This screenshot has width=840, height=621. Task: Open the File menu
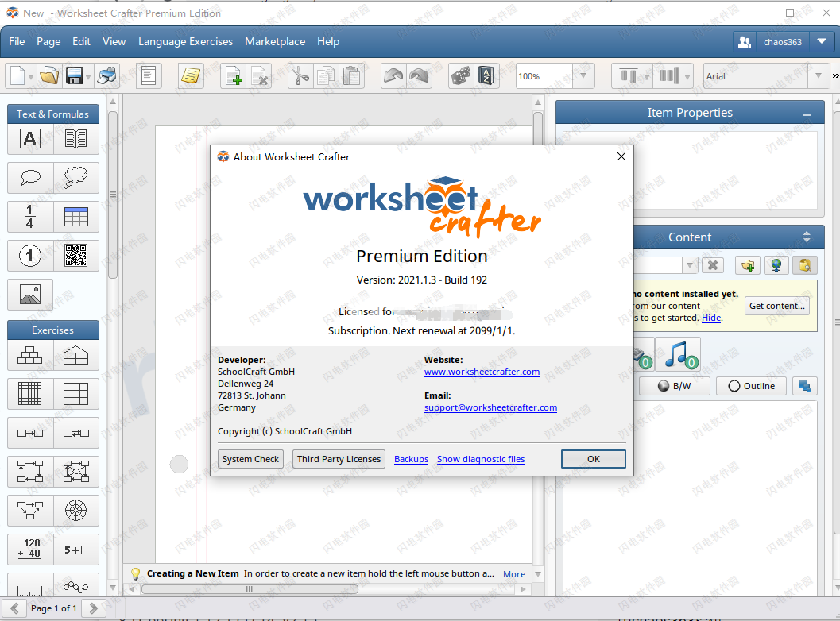coord(17,42)
